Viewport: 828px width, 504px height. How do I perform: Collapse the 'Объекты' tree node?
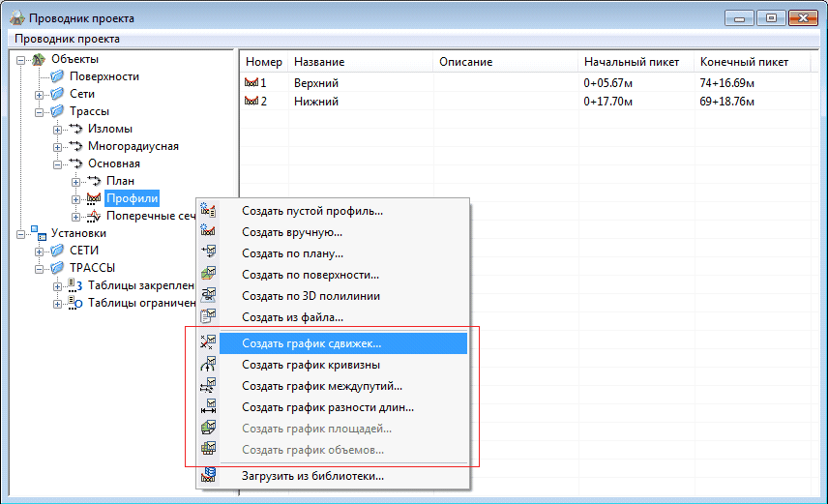pos(22,60)
